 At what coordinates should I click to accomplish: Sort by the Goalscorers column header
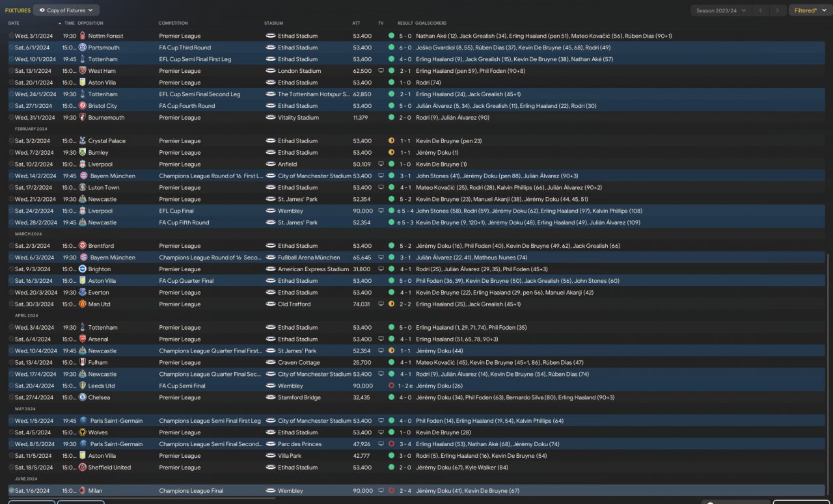(x=430, y=23)
